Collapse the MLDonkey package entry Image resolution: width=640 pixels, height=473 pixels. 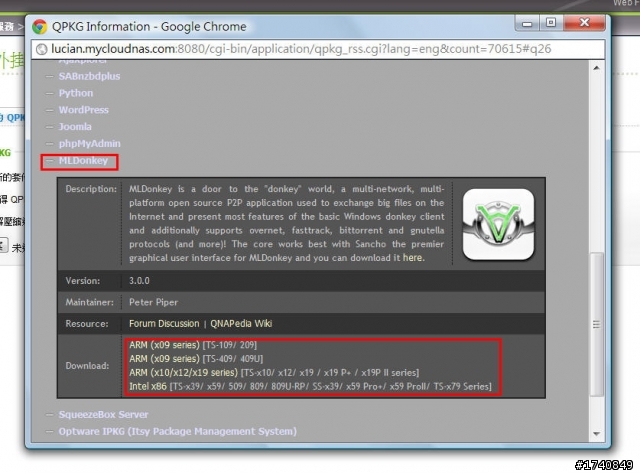83,160
